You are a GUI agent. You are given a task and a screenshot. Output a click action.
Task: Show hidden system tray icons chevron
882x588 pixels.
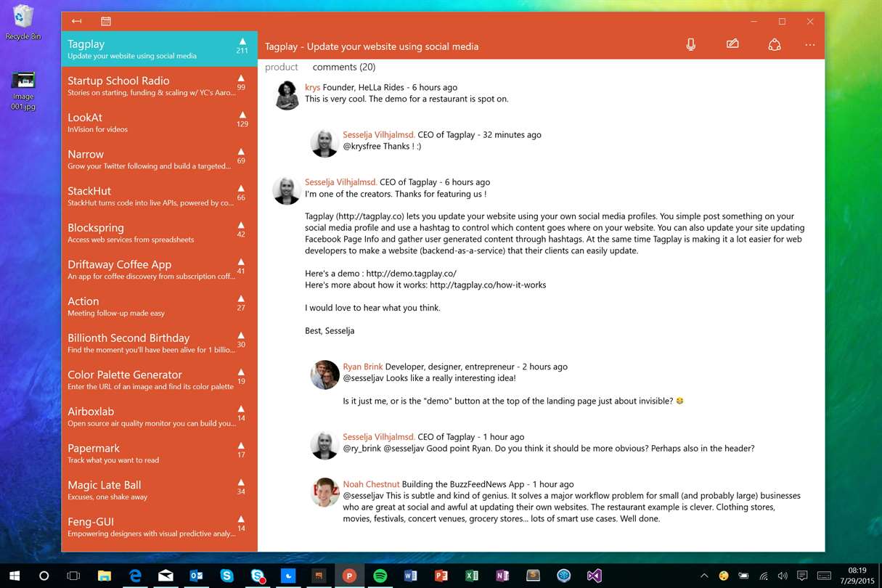point(704,576)
